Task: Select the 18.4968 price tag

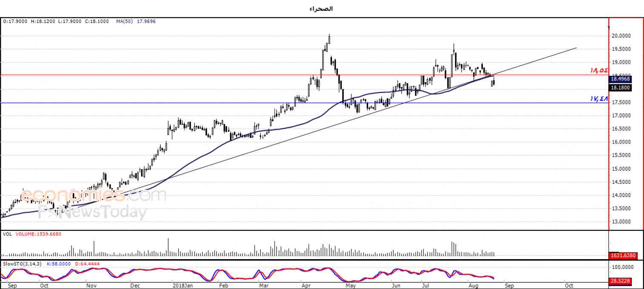Action: pyautogui.click(x=620, y=79)
